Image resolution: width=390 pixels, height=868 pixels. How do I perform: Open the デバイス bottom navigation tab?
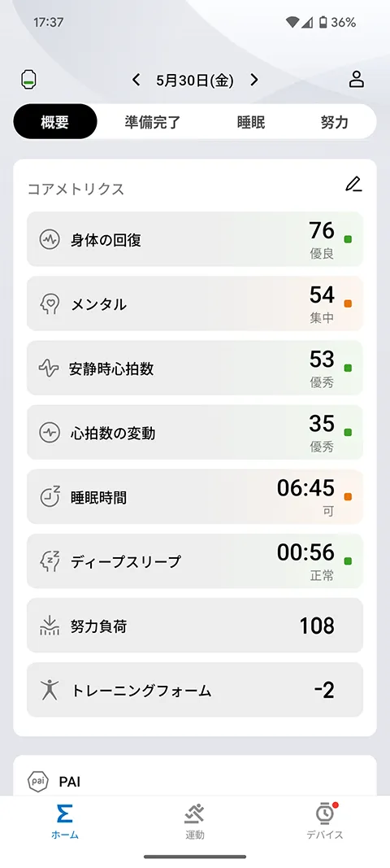pyautogui.click(x=325, y=822)
